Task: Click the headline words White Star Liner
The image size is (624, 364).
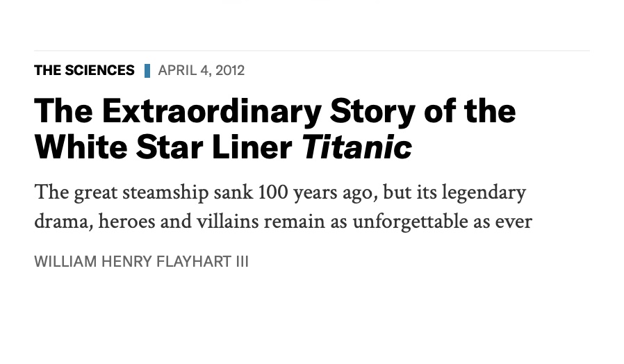Action: coord(164,147)
